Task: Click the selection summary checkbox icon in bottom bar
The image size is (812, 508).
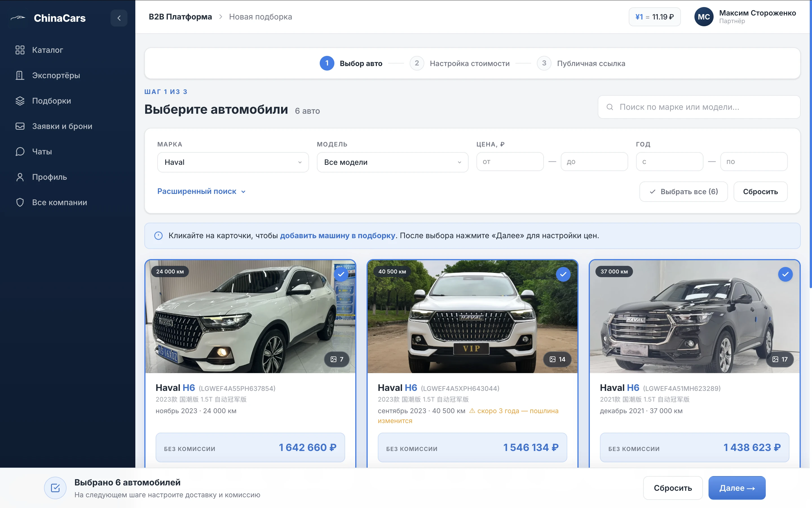Action: point(55,488)
